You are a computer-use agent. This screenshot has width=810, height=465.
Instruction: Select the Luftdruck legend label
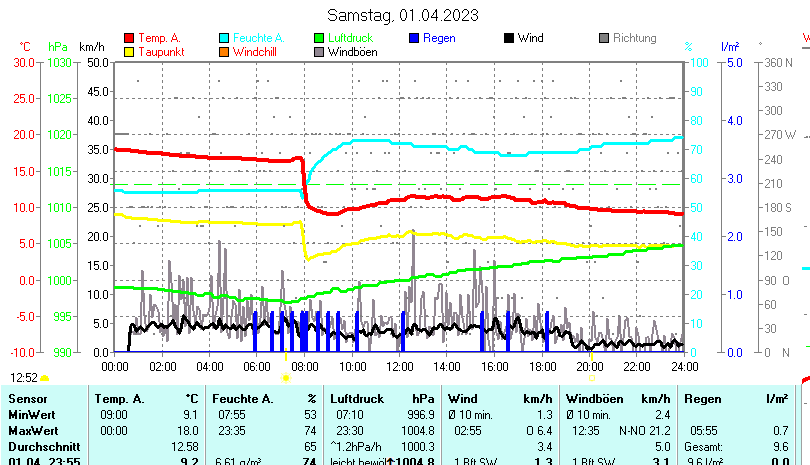(x=356, y=38)
